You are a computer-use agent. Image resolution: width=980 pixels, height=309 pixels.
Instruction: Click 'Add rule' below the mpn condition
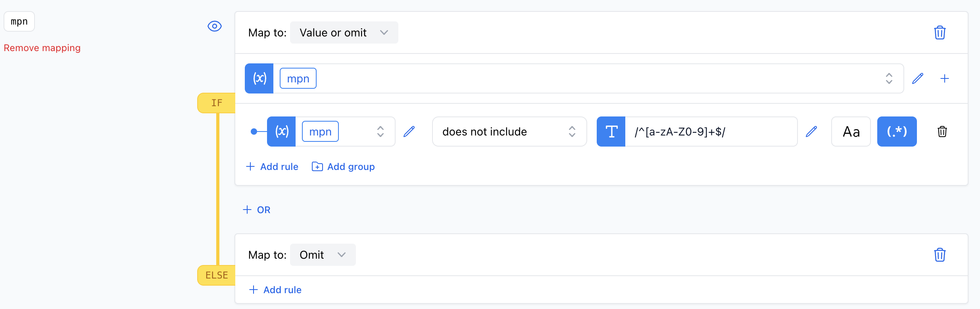point(272,167)
